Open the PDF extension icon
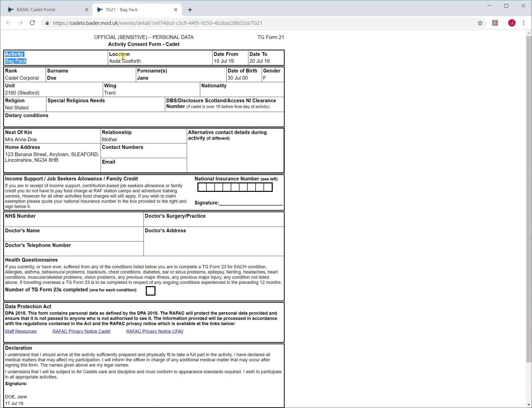 point(495,23)
